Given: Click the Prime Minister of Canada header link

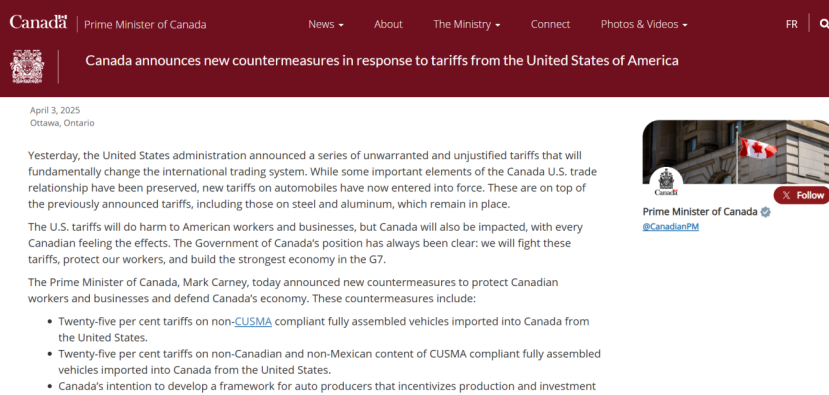Looking at the screenshot, I should pyautogui.click(x=145, y=24).
